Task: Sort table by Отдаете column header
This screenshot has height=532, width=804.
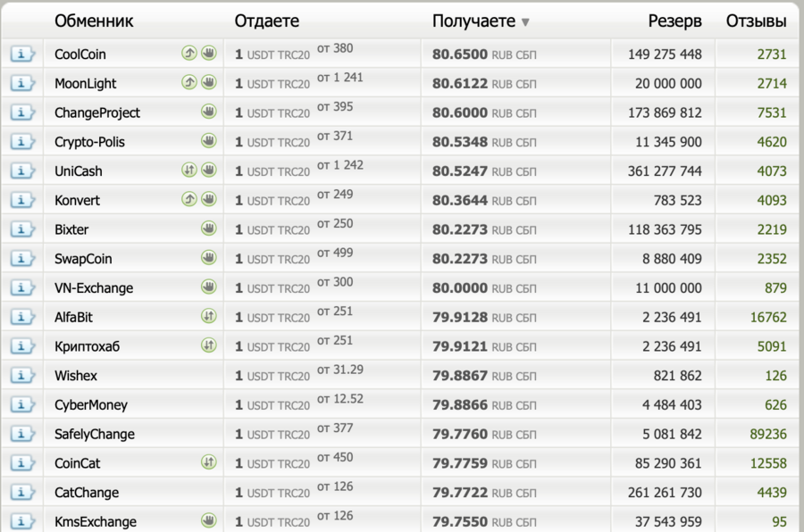Action: pos(266,21)
